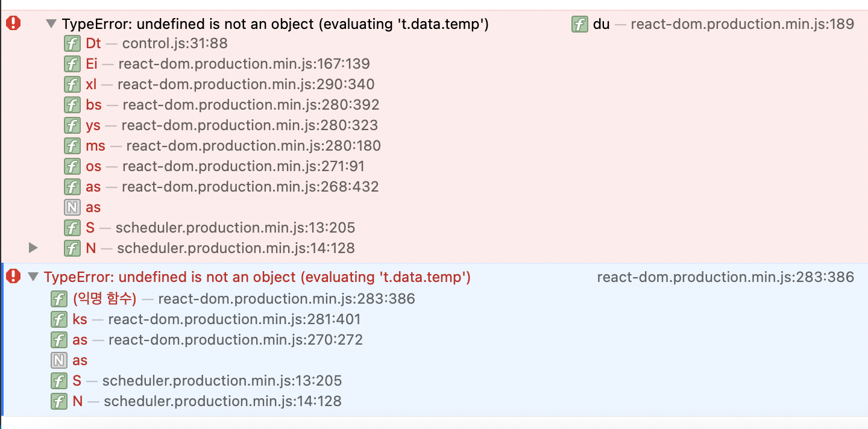
Task: Click native N icon in first stack
Action: pos(72,207)
